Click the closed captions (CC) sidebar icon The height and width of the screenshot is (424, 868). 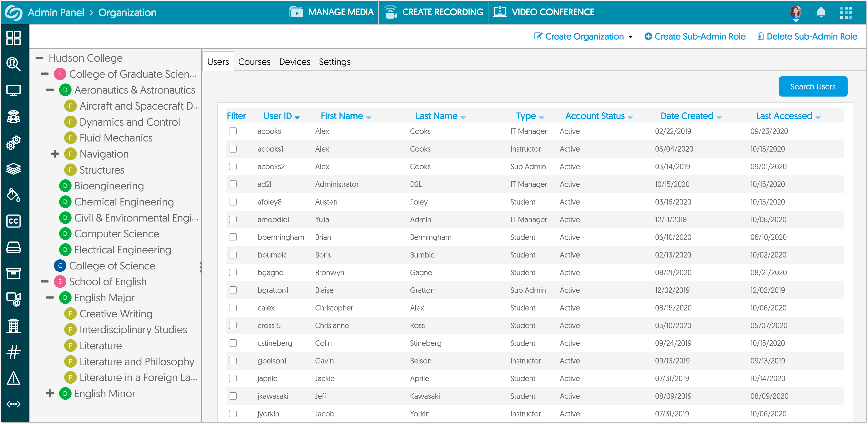(x=14, y=221)
